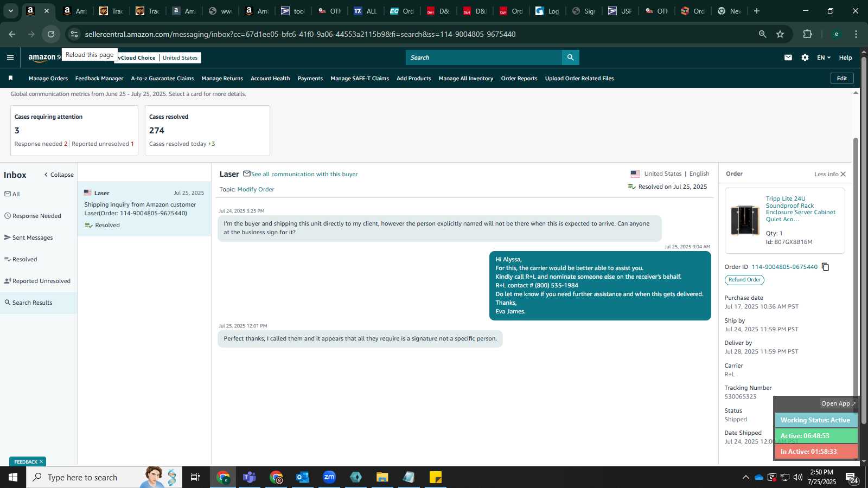
Task: Open the Response Needed folder
Action: tap(33, 216)
